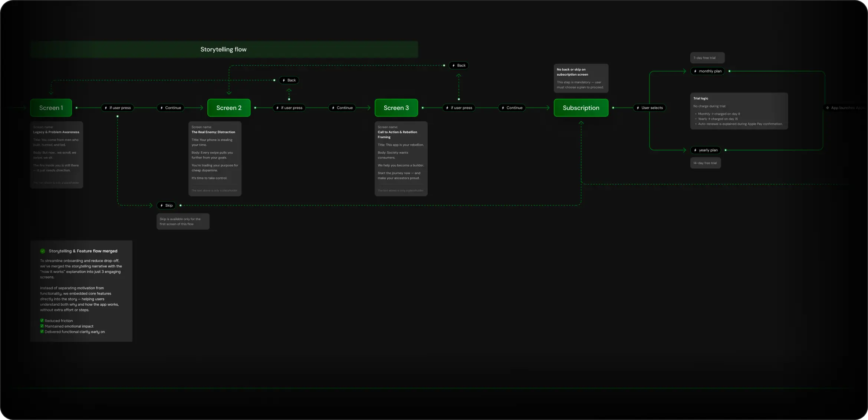Click the Continue pill leading into Screen 2
The image size is (868, 420).
(x=171, y=108)
